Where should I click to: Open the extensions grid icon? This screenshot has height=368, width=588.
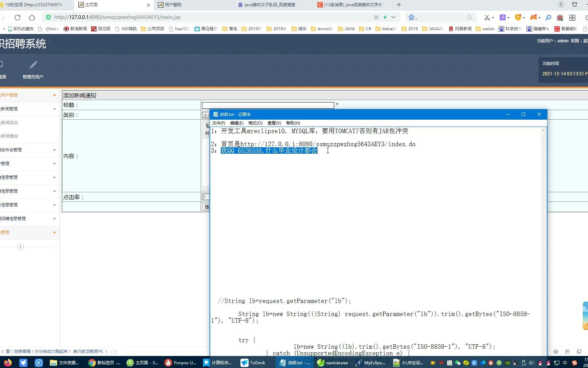pyautogui.click(x=572, y=17)
